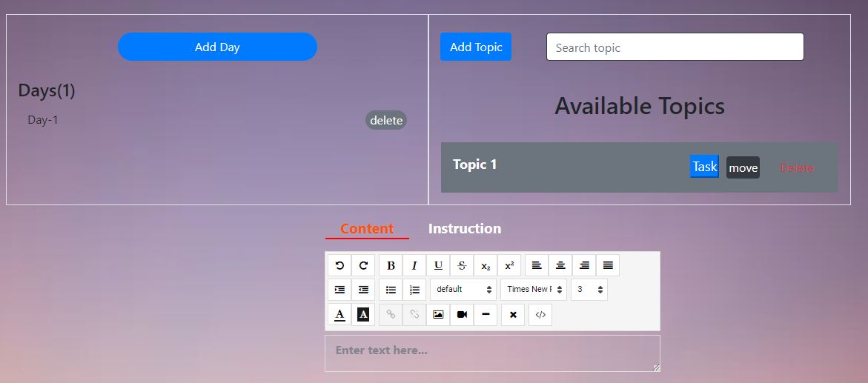Toggle underline text formatting

pos(438,265)
